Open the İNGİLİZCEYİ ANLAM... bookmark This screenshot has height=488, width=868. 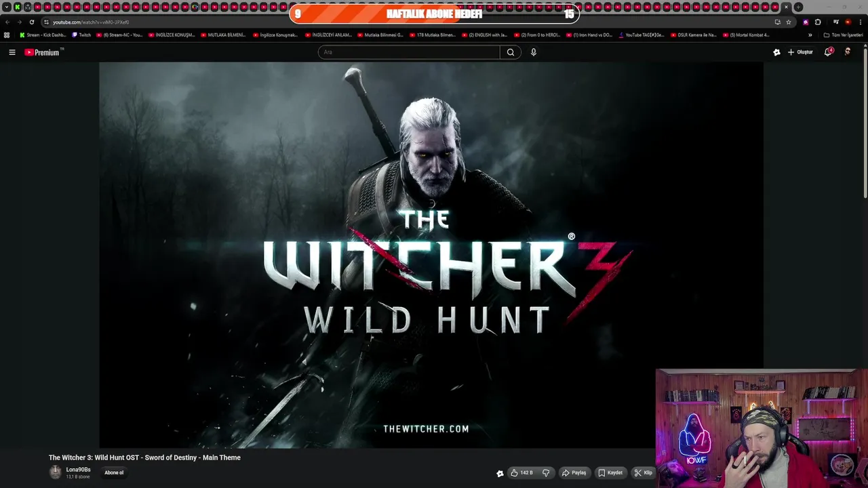coord(328,35)
